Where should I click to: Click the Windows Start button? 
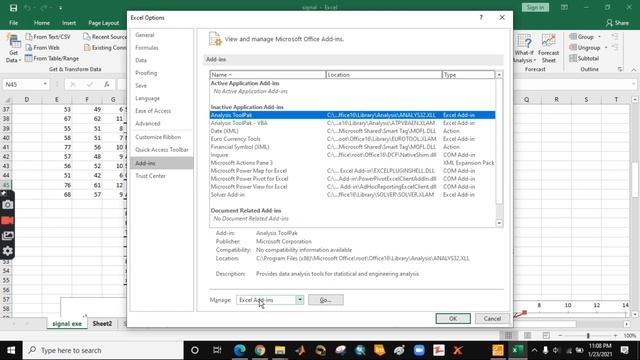(11, 350)
